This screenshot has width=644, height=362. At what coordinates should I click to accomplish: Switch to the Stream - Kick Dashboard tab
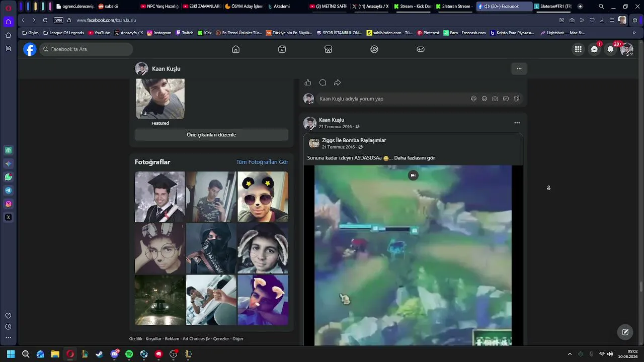pos(413,7)
